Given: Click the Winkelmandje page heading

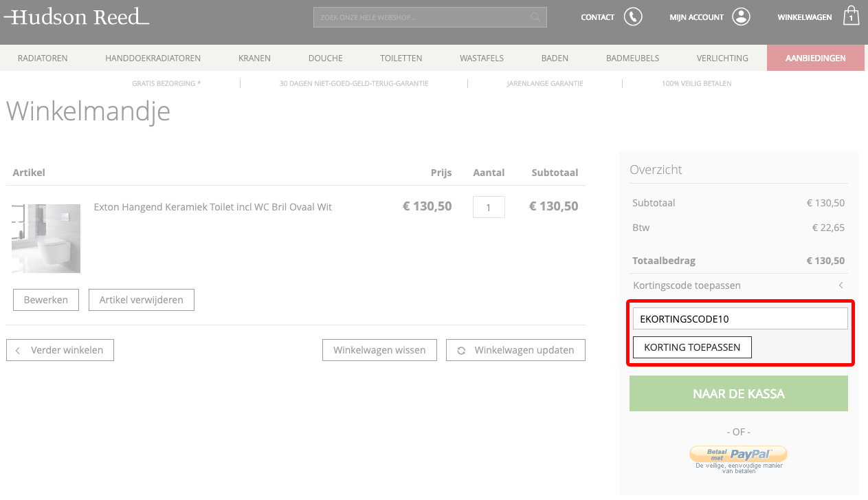Looking at the screenshot, I should tap(88, 111).
